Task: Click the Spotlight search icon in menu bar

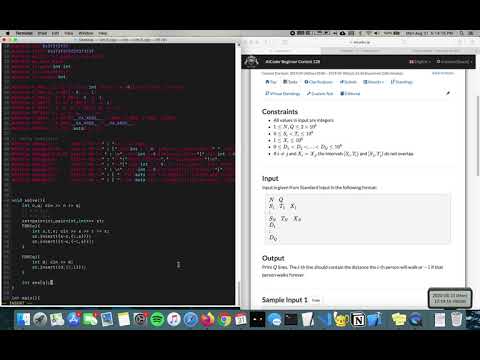Action: (x=462, y=33)
